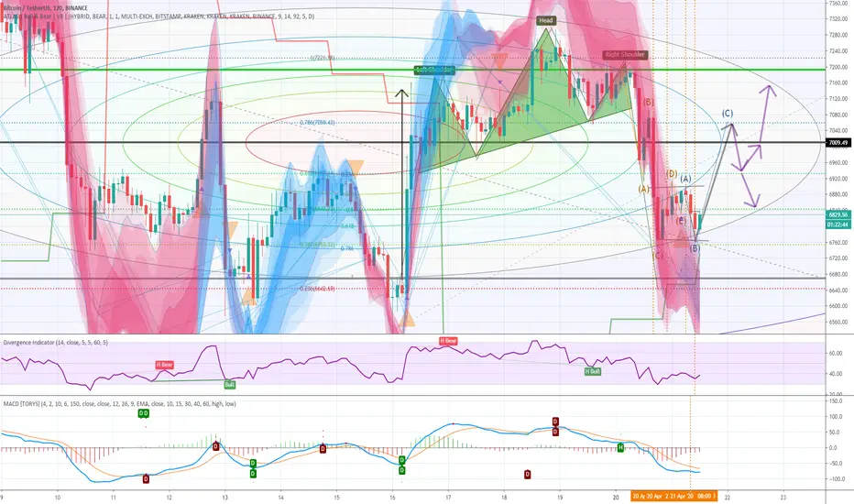The height and width of the screenshot is (504, 854).
Task: Select the red (B) wave label
Action: pyautogui.click(x=648, y=102)
